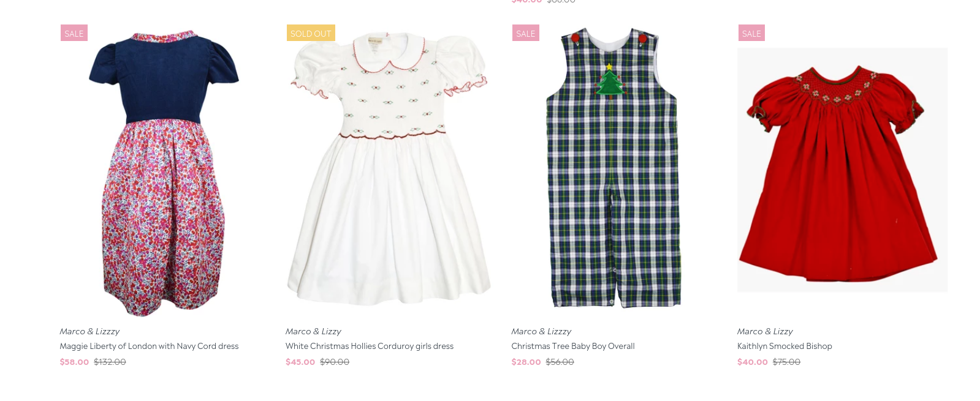Click the $28.00 sale price
Viewport: 980px width, 401px height.
coord(526,361)
